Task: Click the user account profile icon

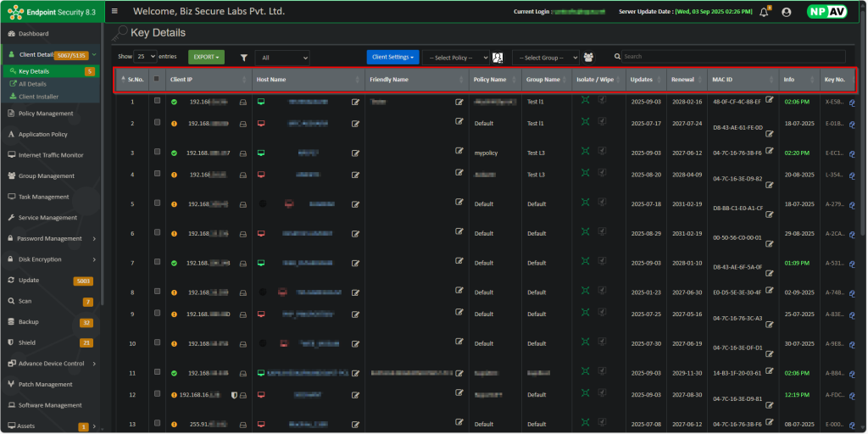Action: click(786, 12)
